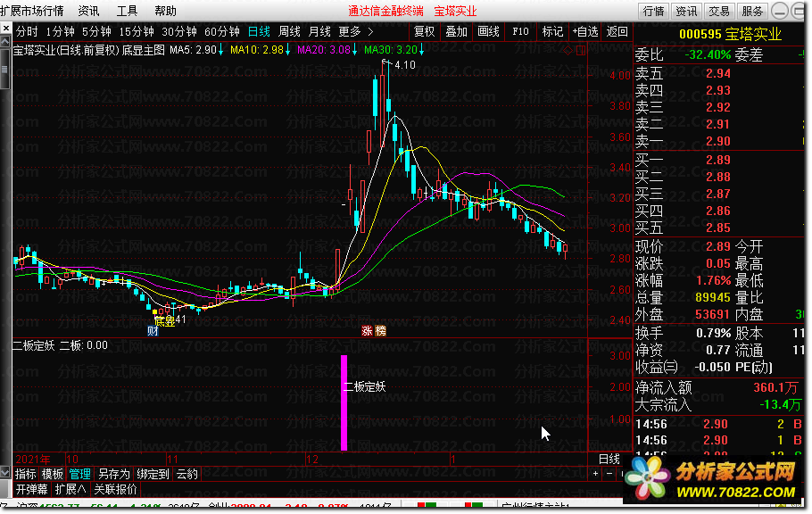
Task: Open the 帮助 menu
Action: pos(166,11)
